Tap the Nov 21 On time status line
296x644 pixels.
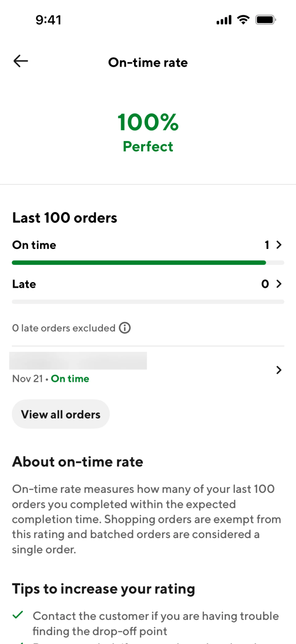(x=51, y=379)
